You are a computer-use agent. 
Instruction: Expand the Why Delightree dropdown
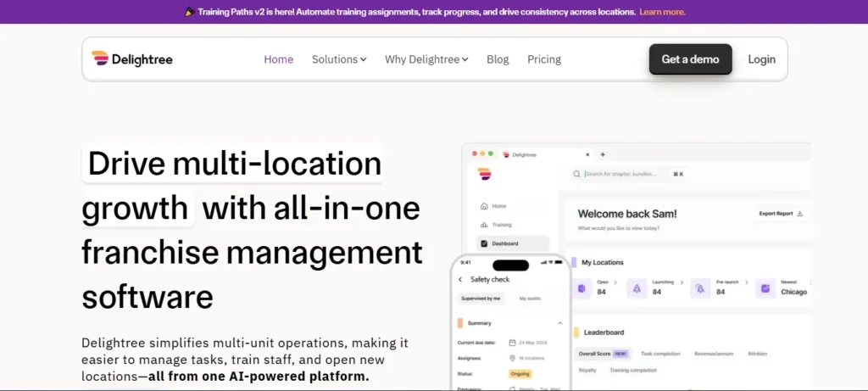click(x=426, y=59)
